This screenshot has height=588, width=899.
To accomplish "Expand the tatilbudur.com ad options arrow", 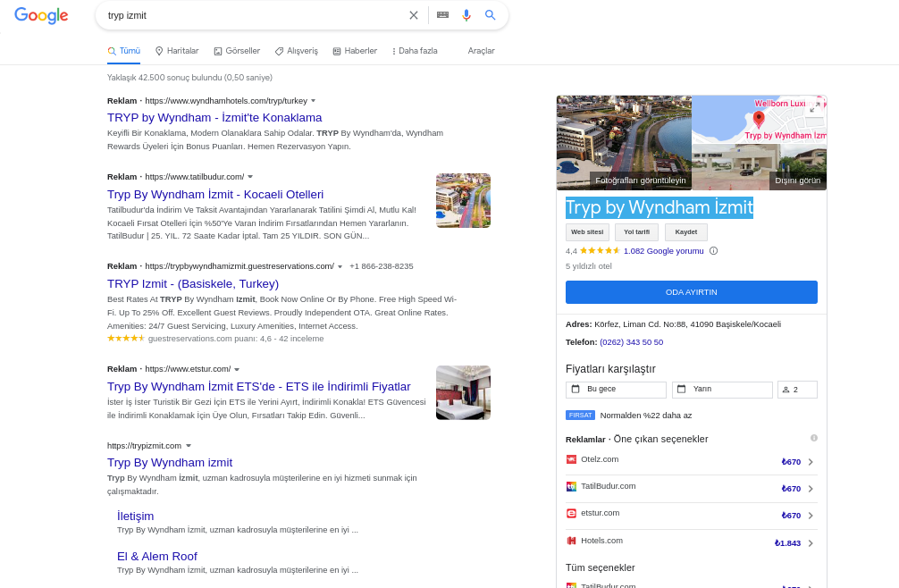I will pyautogui.click(x=250, y=177).
